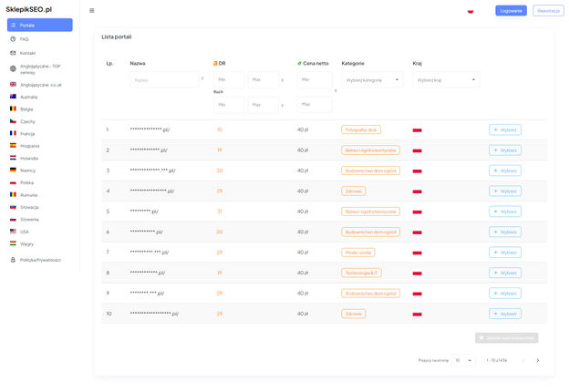
Task: Open the Wybierz kategorie dropdown
Action: (x=372, y=80)
